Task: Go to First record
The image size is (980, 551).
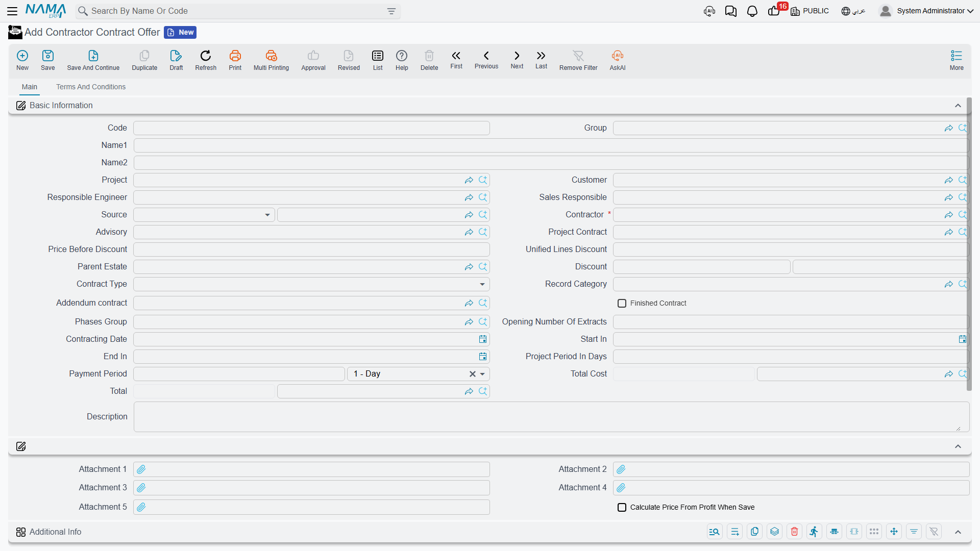Action: tap(456, 60)
